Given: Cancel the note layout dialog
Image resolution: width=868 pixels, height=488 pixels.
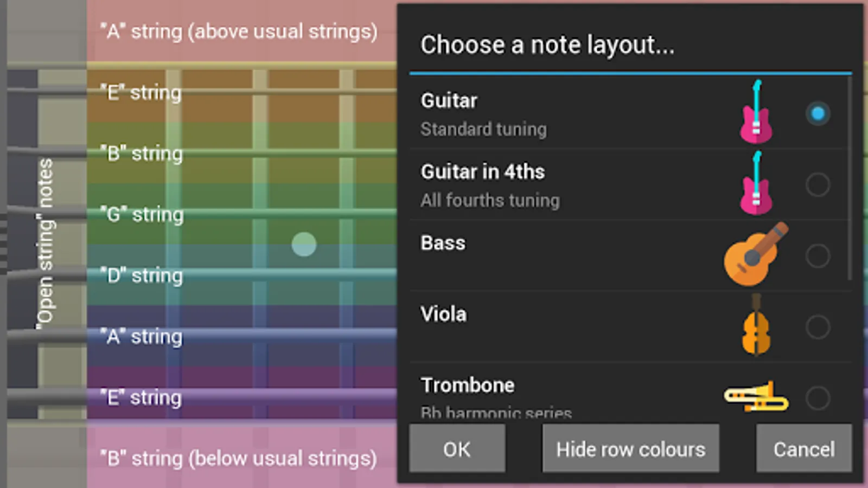Looking at the screenshot, I should point(803,448).
